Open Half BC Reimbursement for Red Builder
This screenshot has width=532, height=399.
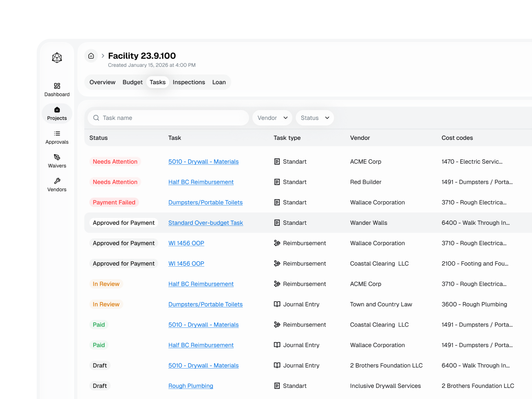click(x=201, y=182)
